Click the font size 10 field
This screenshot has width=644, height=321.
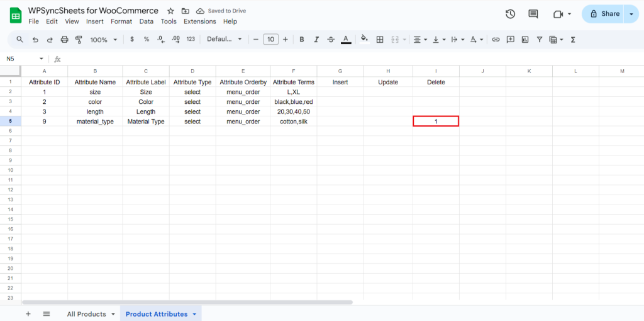(x=270, y=40)
